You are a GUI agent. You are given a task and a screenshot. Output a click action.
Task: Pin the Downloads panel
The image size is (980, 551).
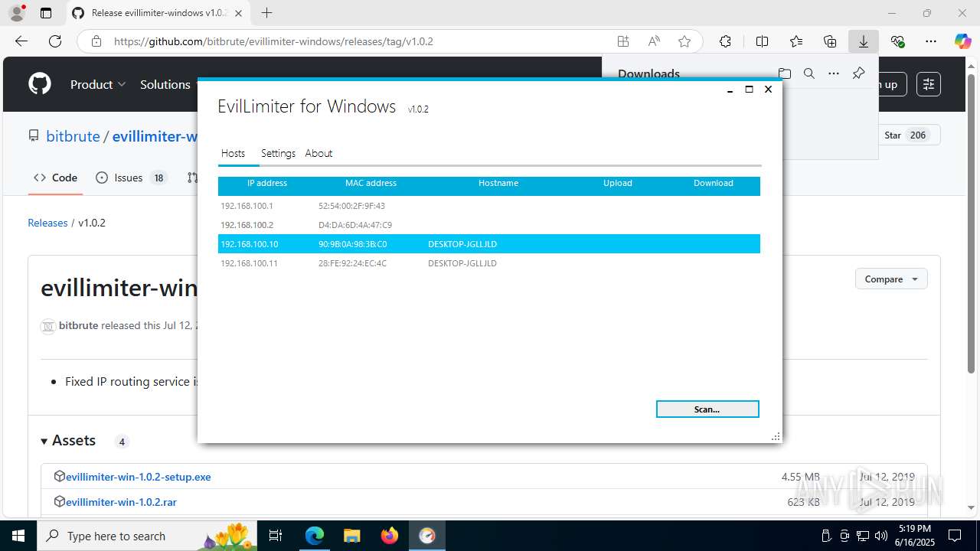[x=858, y=73]
